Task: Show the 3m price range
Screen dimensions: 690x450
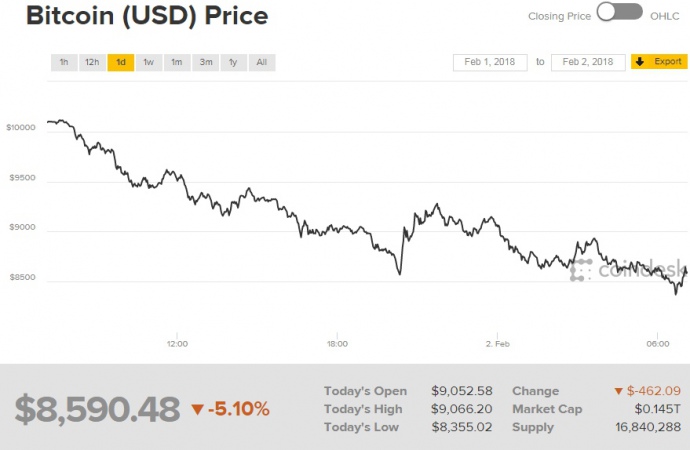Action: (205, 62)
